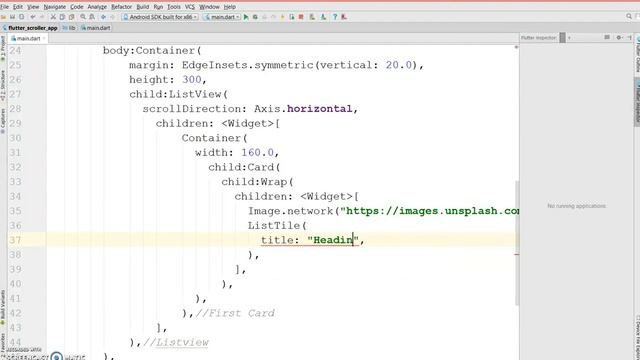640x360 pixels.
Task: Click the Forward navigation arrow icon
Action: click(113, 17)
